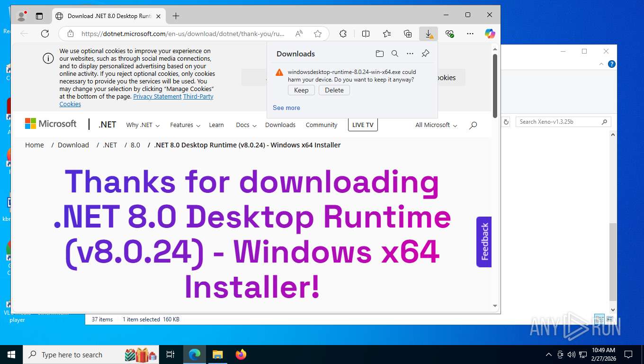Image resolution: width=644 pixels, height=364 pixels.
Task: Open the Collections icon
Action: [x=408, y=34]
